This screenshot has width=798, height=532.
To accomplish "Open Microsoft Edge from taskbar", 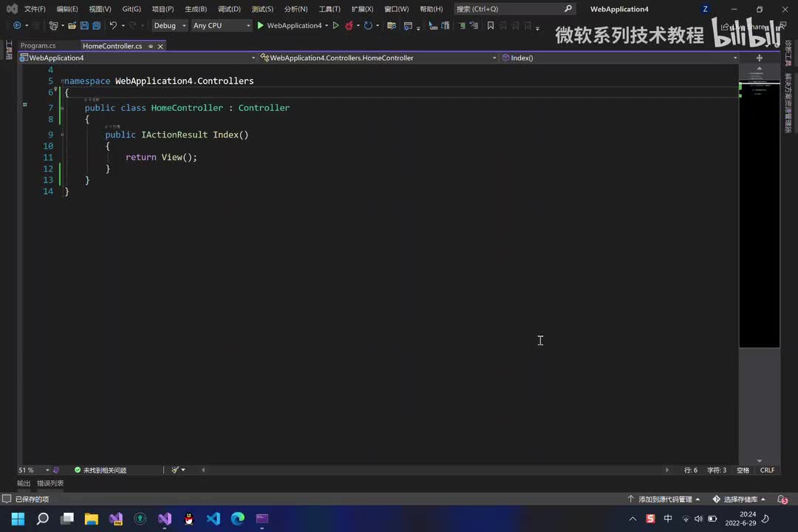I will tap(238, 518).
